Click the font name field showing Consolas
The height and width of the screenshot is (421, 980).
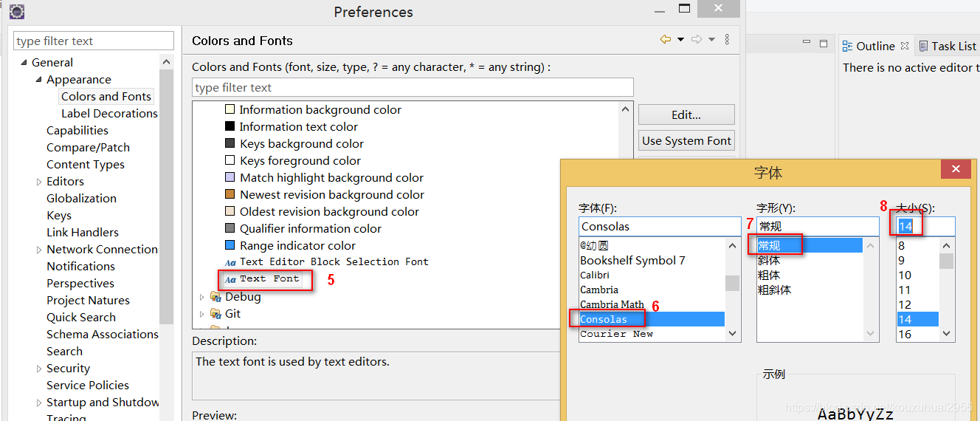[x=660, y=226]
